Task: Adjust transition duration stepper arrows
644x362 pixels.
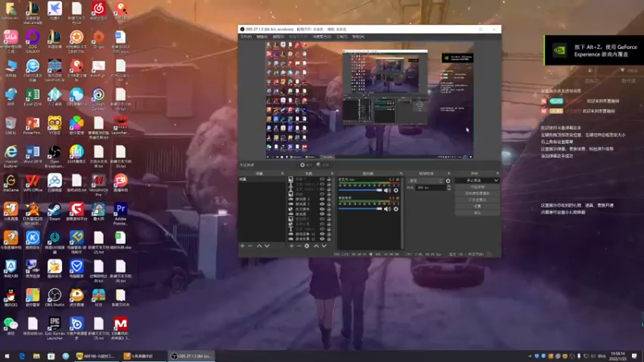Action: point(448,187)
